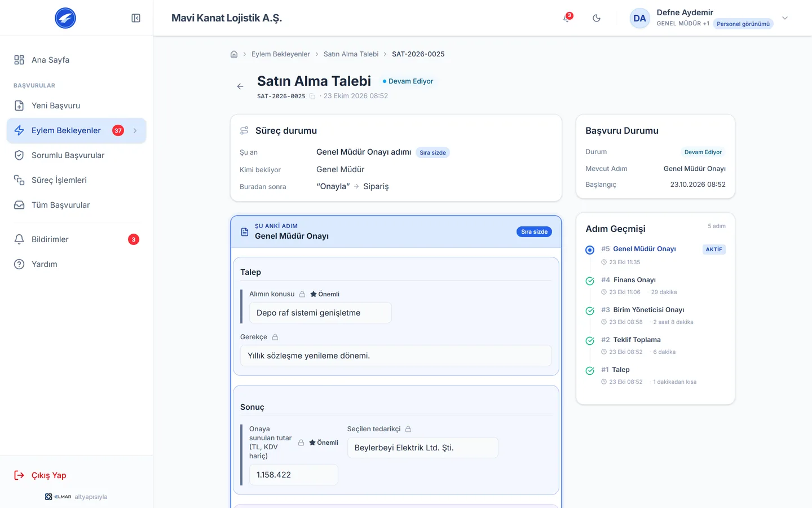
Task: Click the Süreç durumu flow icon
Action: coord(244,130)
